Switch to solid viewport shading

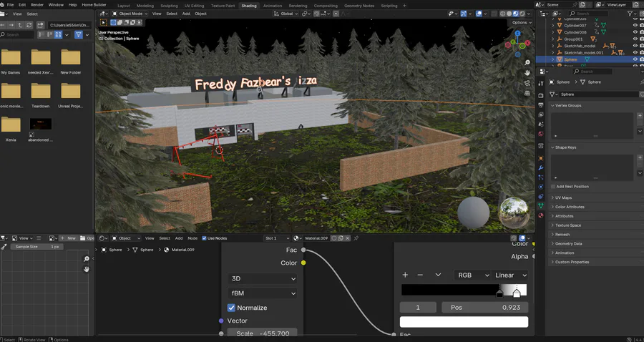(x=509, y=14)
